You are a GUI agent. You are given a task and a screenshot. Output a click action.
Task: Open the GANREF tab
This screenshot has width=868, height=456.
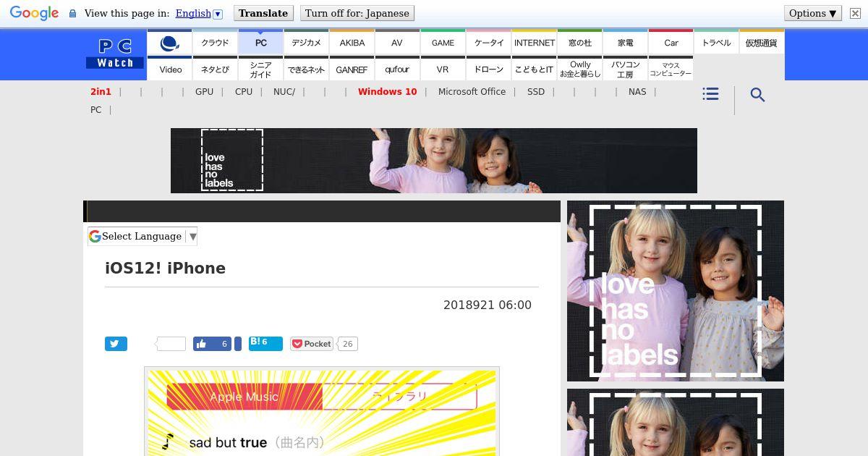point(352,69)
